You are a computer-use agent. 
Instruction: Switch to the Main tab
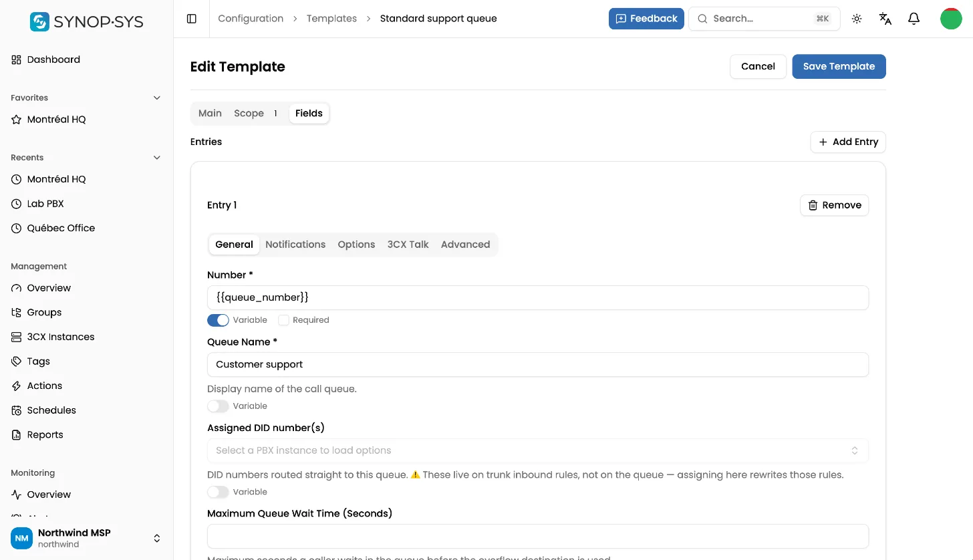[210, 114]
